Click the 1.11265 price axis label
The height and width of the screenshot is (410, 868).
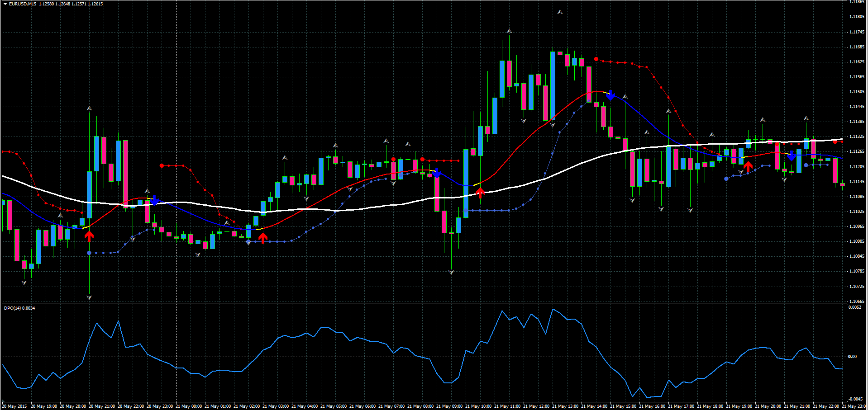(x=856, y=151)
